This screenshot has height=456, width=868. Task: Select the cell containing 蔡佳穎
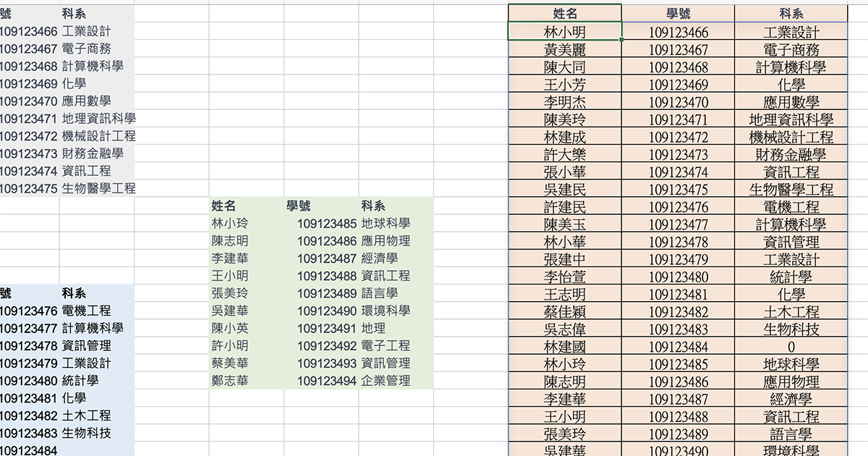pyautogui.click(x=564, y=312)
